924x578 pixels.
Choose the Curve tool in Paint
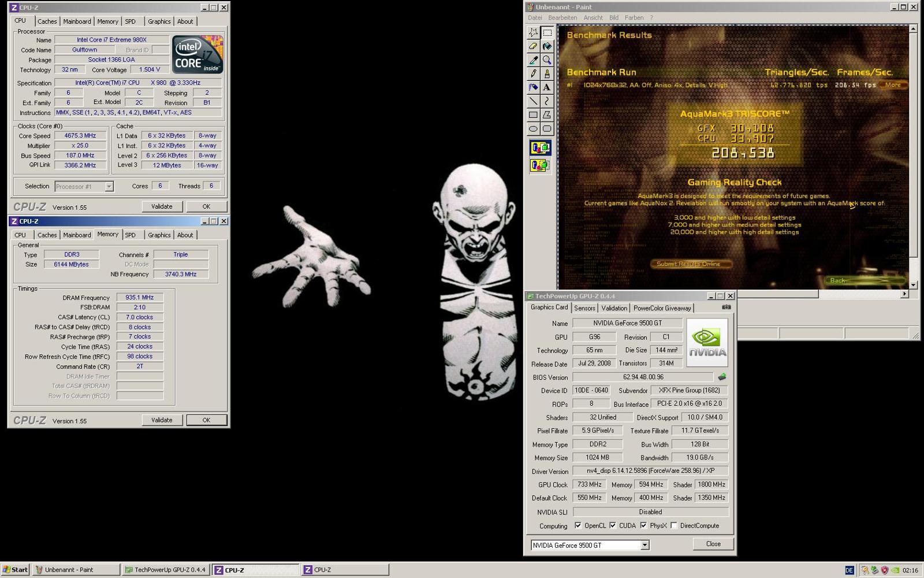(x=547, y=102)
